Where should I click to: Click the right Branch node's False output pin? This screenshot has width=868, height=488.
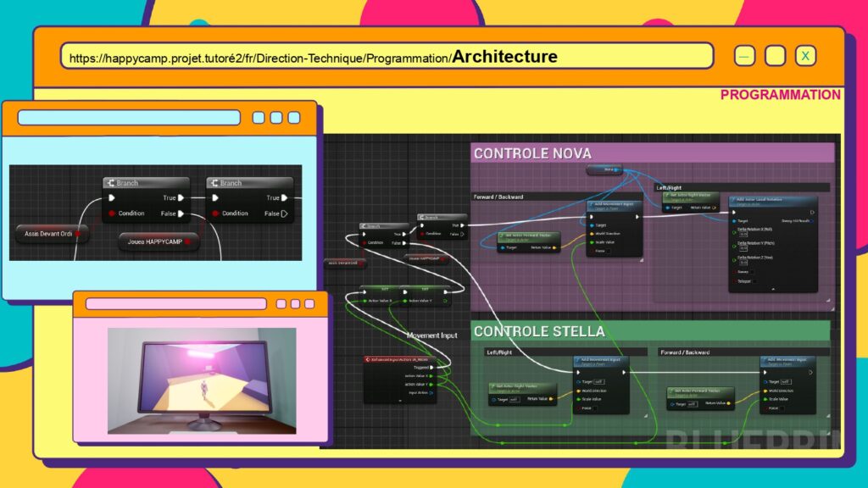[x=284, y=213]
